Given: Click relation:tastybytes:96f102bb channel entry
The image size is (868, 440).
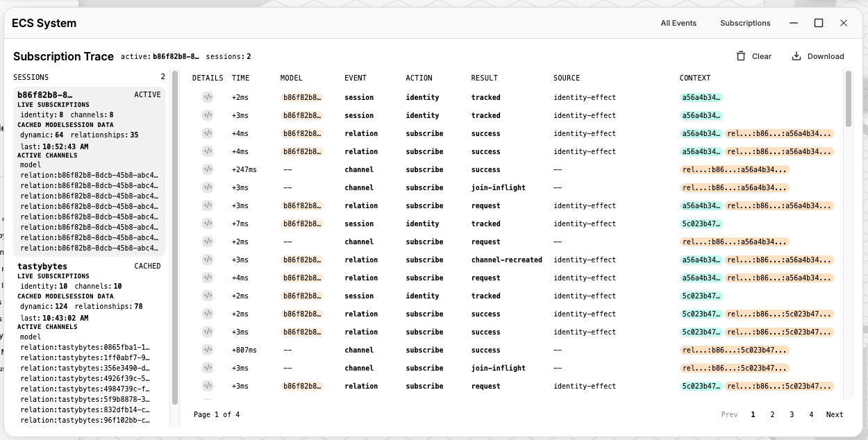Looking at the screenshot, I should point(85,420).
